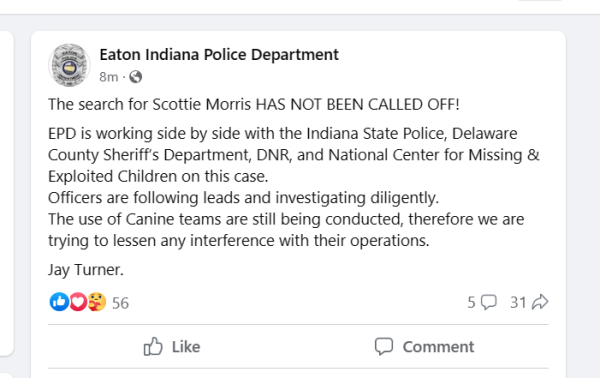
Task: Show the 5 comments count
Action: [471, 303]
